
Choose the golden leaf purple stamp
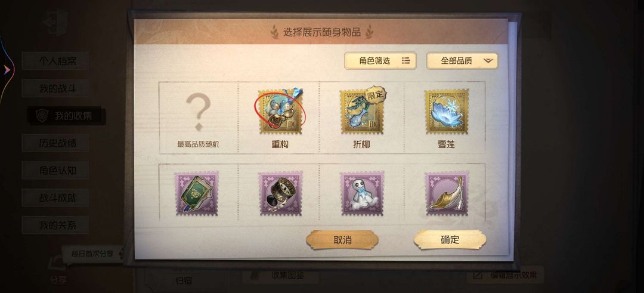click(x=447, y=193)
